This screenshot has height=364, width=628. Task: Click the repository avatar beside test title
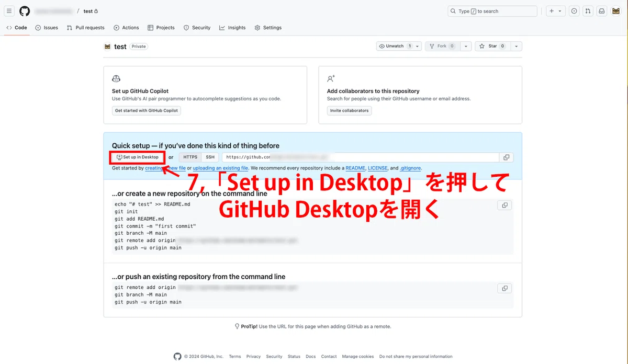[108, 46]
